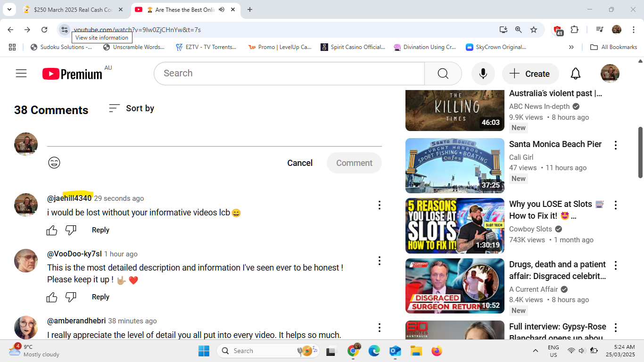644x362 pixels.
Task: Open Chrome zoom control in address bar
Action: pos(519,30)
